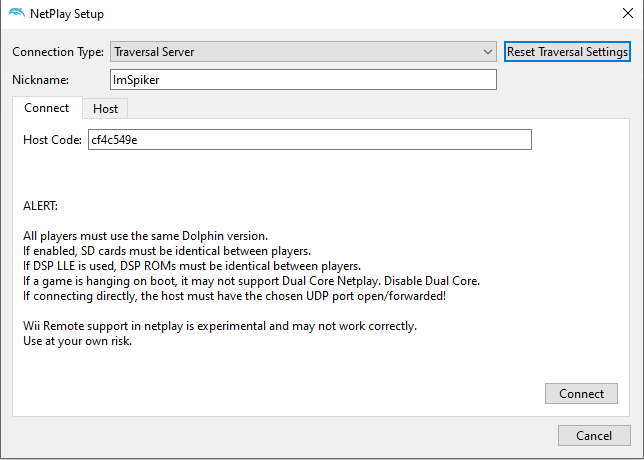
Task: Click the 'NetPlay Setup' window title
Action: [x=67, y=14]
